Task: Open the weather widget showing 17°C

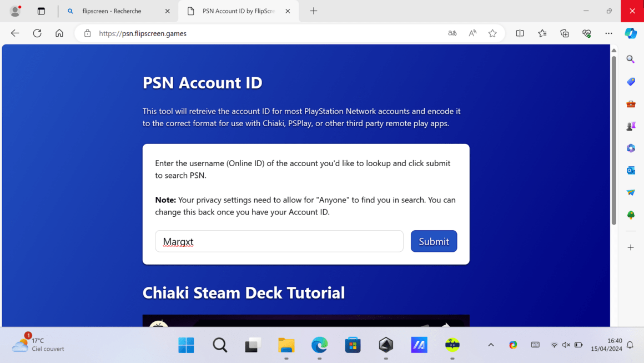Action: [38, 345]
